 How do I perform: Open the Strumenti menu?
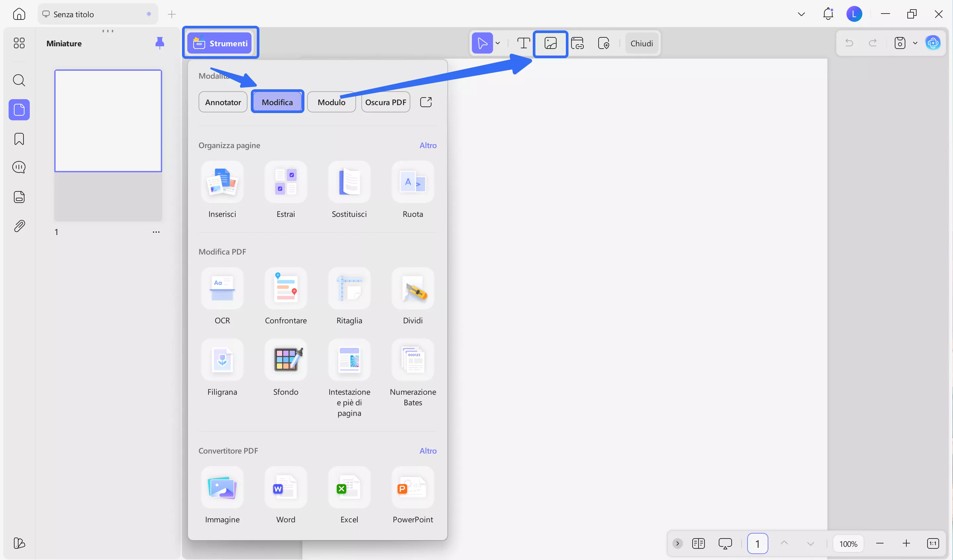[x=221, y=43]
